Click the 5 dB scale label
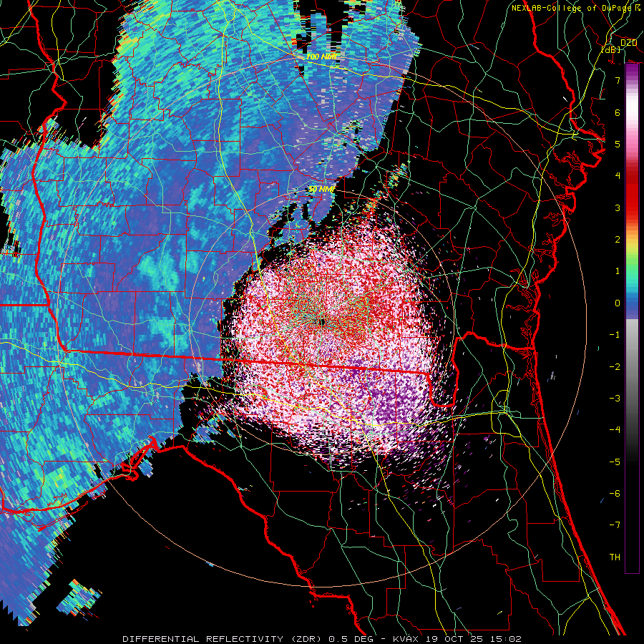The height and width of the screenshot is (644, 644). pos(618,144)
